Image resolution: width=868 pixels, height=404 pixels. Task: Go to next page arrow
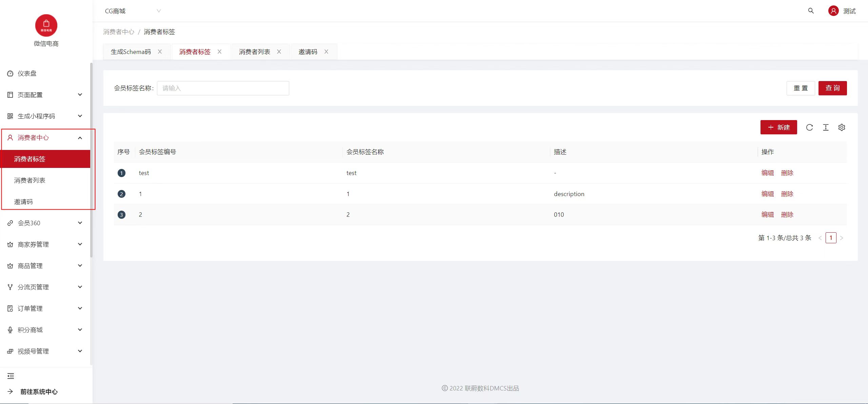[x=842, y=238]
